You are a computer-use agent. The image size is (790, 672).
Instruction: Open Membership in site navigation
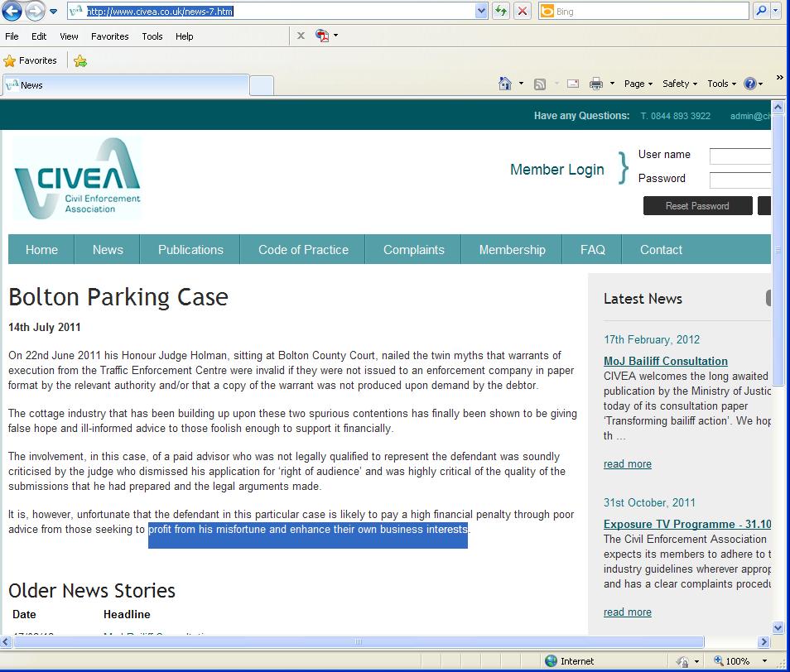tap(512, 250)
